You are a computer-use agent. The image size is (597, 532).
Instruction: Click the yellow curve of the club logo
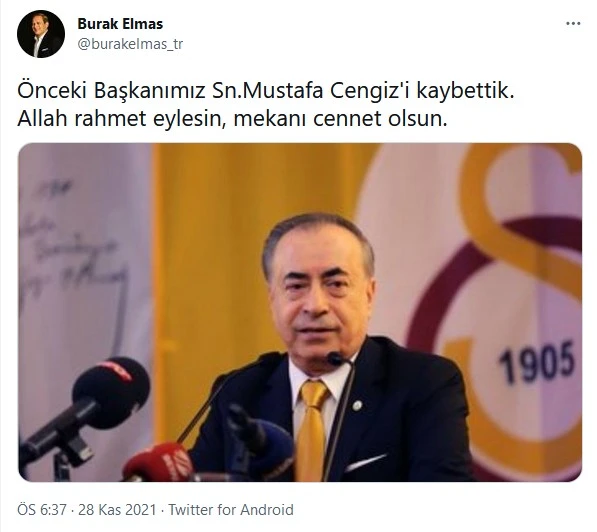[x=522, y=213]
